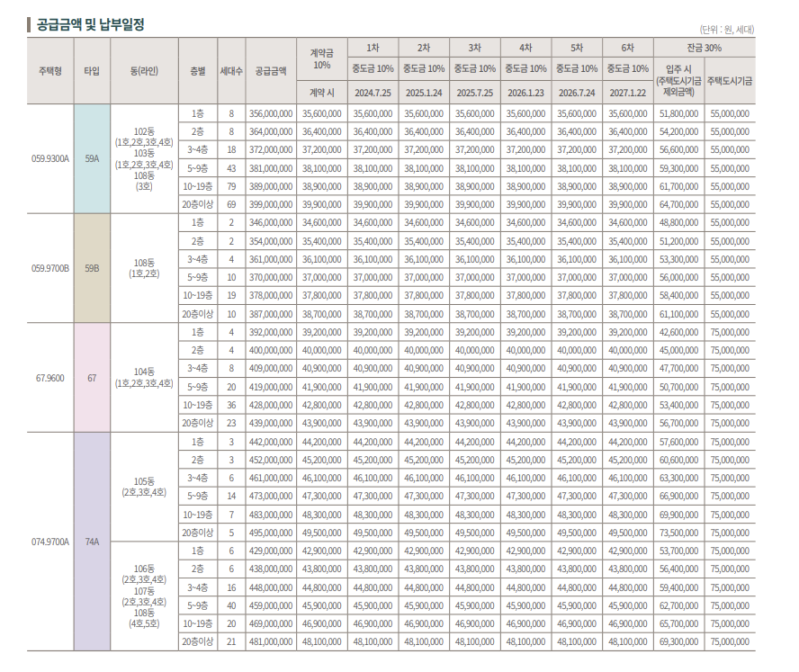The height and width of the screenshot is (672, 799).
Task: Click the 계약 시 header cell
Action: (x=322, y=93)
